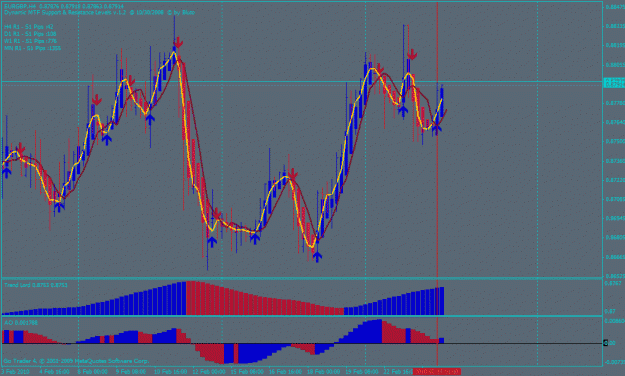Select the blue up arrow above the 15 Feb 08:00 label
Viewport: 625px width, 376px height.
[x=255, y=238]
